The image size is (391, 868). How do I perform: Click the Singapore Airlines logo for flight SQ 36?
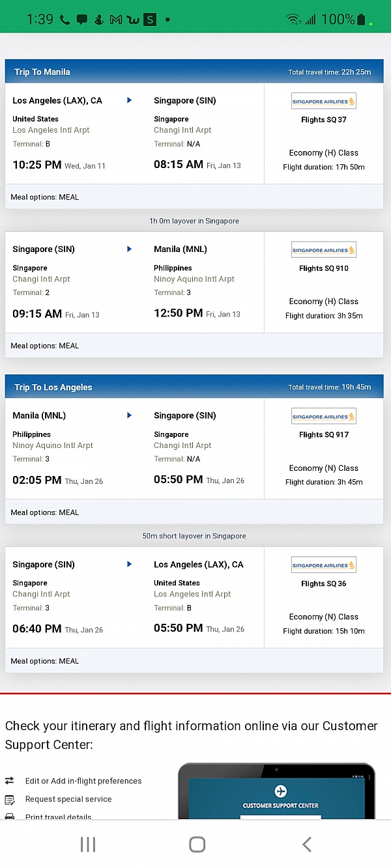click(324, 565)
